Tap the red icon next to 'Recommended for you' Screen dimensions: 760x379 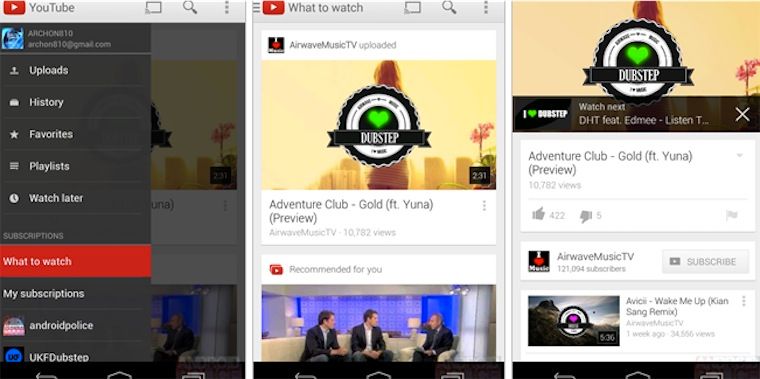click(x=276, y=269)
